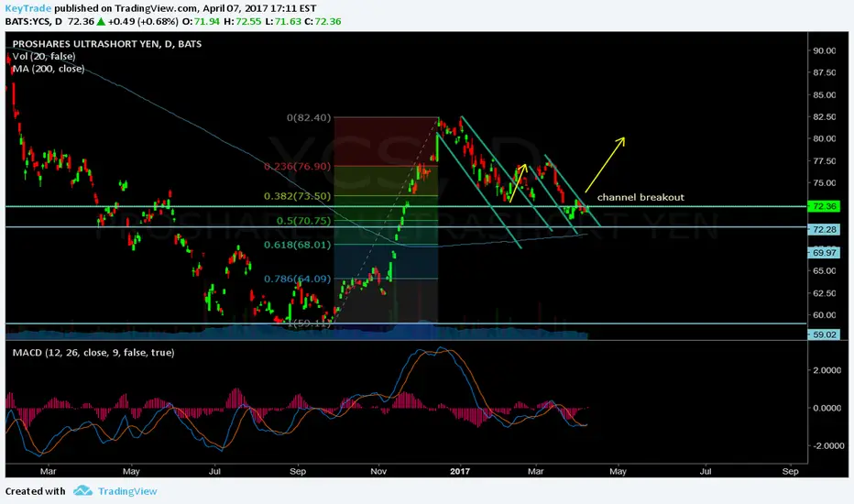This screenshot has height=504, width=854.
Task: Click the 0.786(64.09) Fibonacci level label
Action: click(298, 279)
